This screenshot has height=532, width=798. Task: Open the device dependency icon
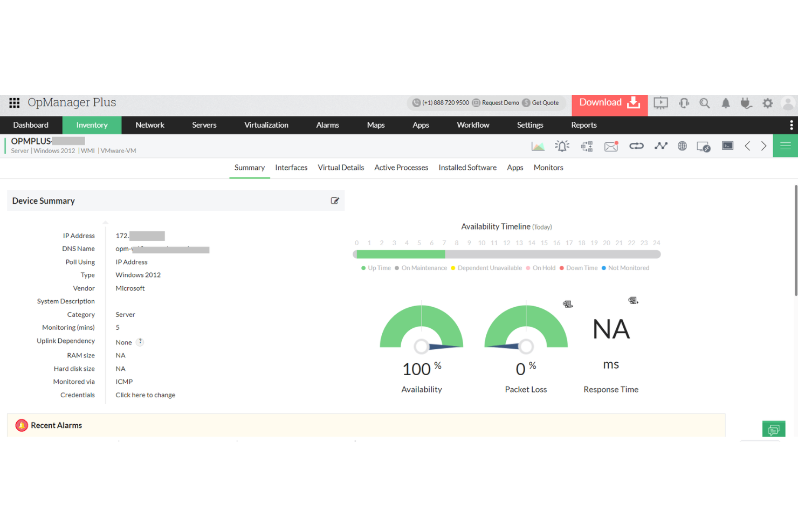(587, 146)
